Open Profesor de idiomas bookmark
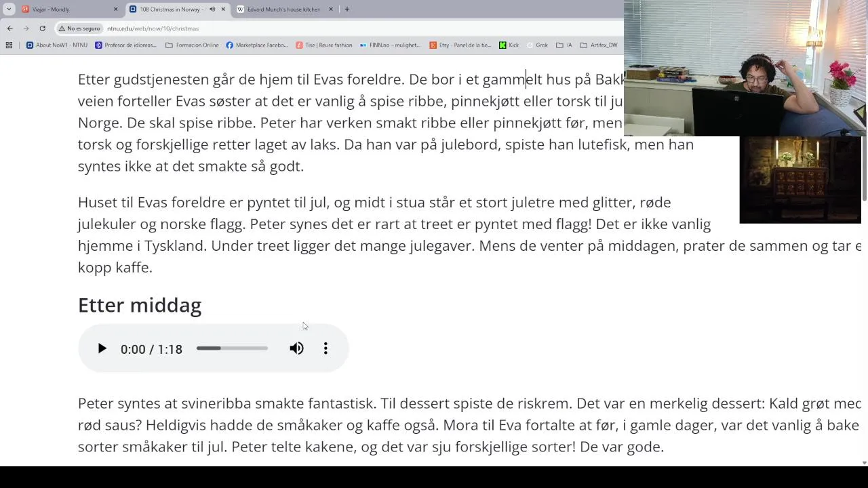 (126, 45)
